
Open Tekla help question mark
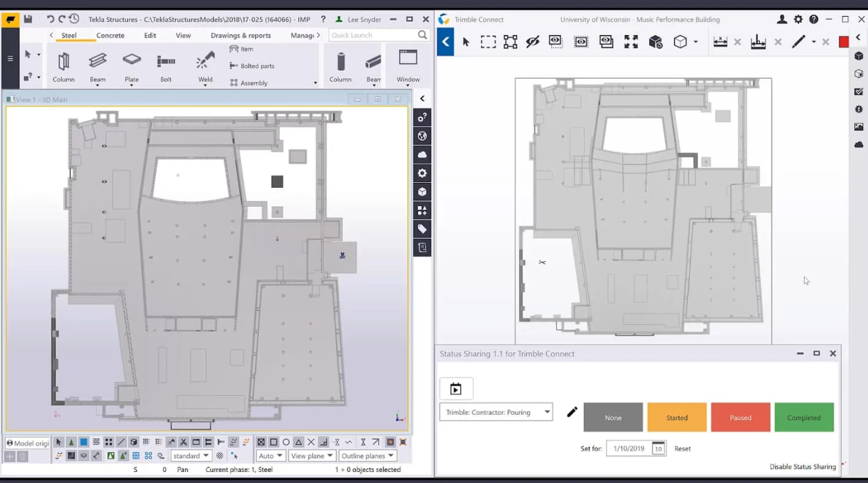tap(323, 19)
